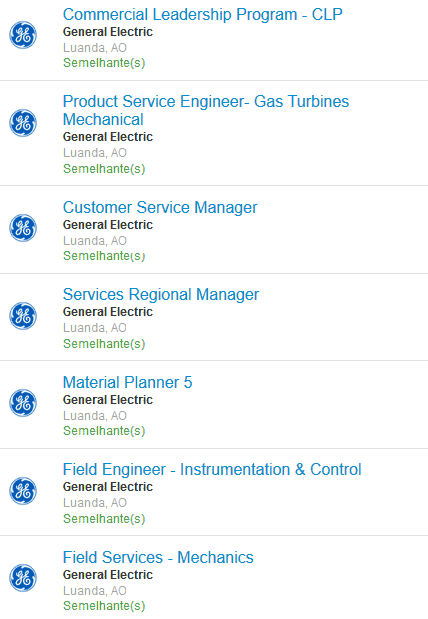Click GE logo beside Customer Service Manager
Screen dimensions: 428x619
[23, 228]
